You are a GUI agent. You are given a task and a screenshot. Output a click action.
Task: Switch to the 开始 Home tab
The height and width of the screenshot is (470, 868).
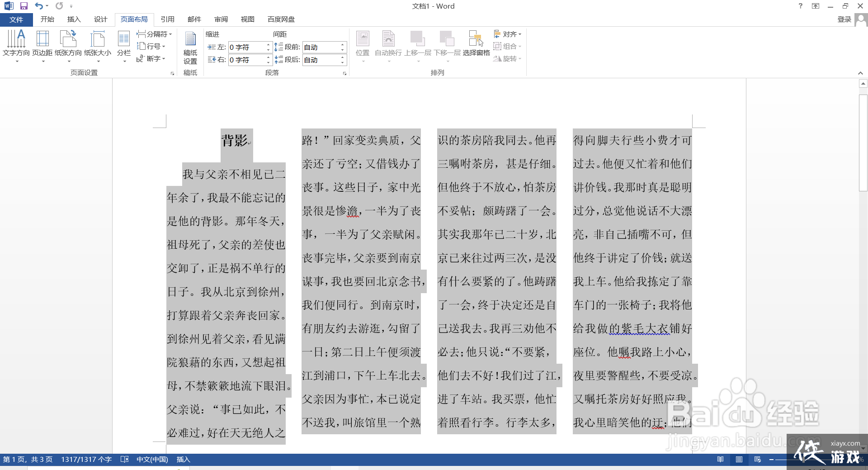click(x=47, y=19)
